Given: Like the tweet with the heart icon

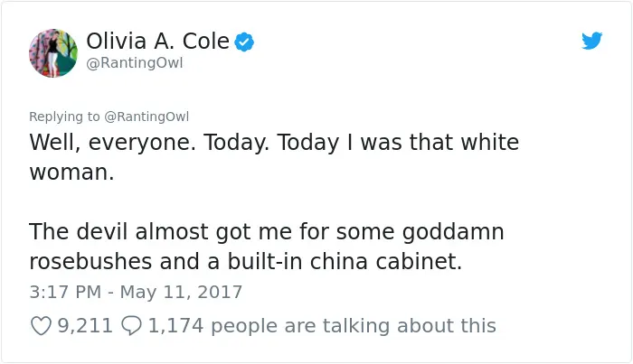Looking at the screenshot, I should pyautogui.click(x=42, y=326).
